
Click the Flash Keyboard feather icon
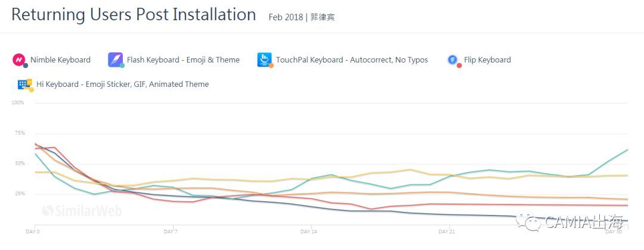click(115, 60)
